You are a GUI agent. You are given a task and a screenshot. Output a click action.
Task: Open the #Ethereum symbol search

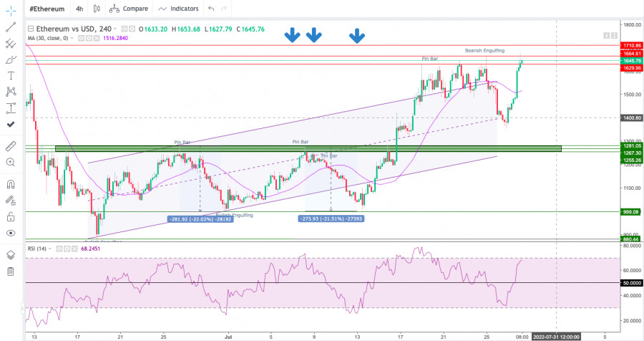[47, 9]
